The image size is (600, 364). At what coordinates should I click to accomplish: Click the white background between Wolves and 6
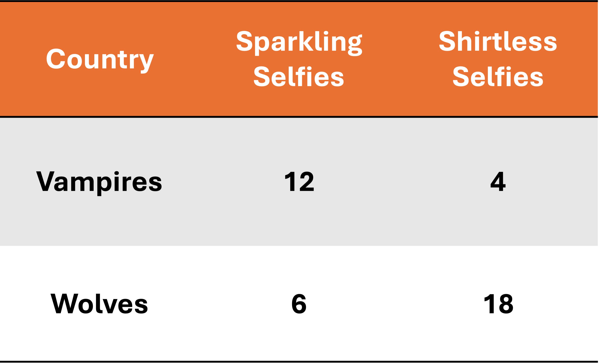pos(219,304)
